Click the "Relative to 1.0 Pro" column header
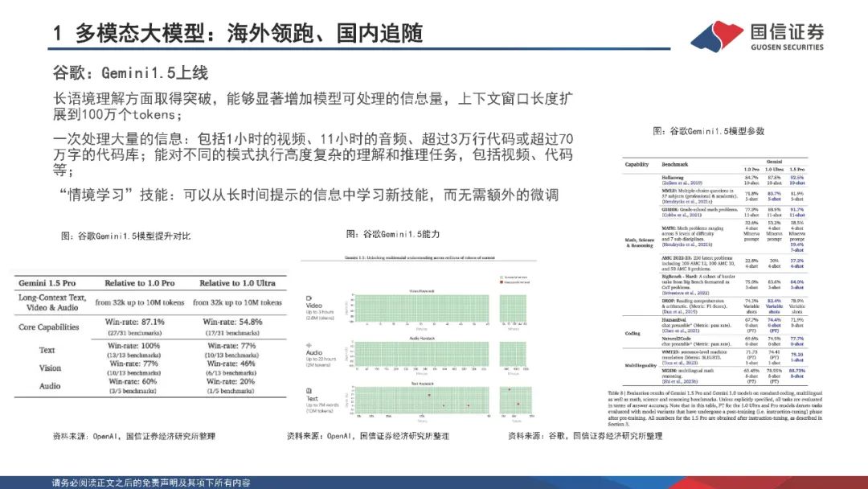The image size is (868, 489). pyautogui.click(x=140, y=283)
